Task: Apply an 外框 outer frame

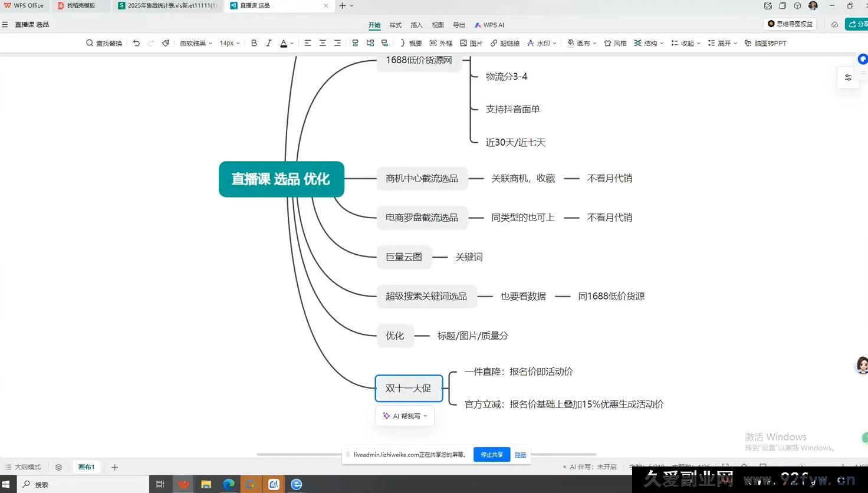Action: 441,42
